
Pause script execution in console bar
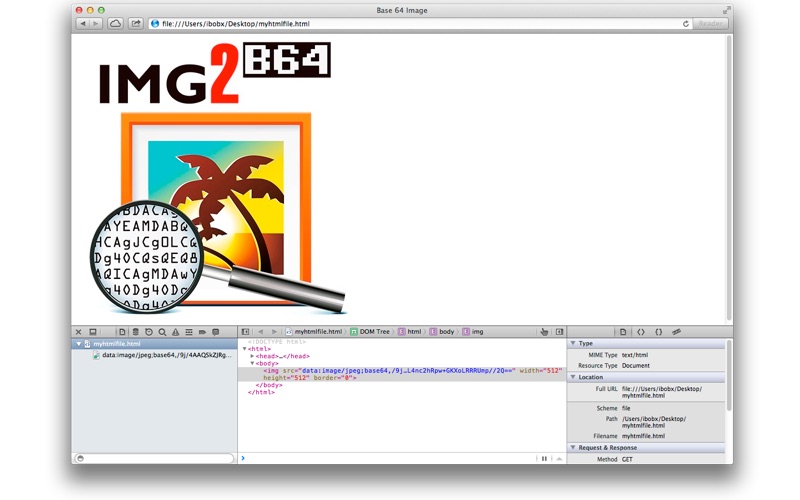click(544, 459)
